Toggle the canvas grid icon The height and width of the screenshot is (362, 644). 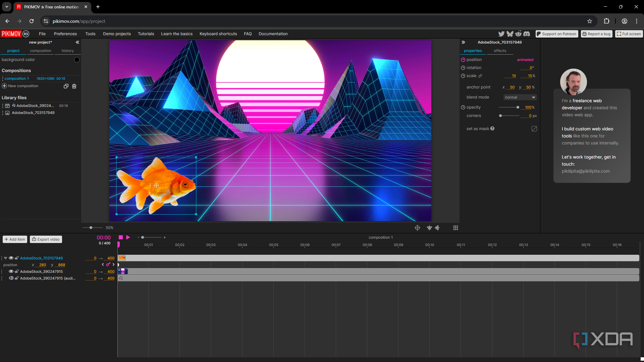[455, 228]
